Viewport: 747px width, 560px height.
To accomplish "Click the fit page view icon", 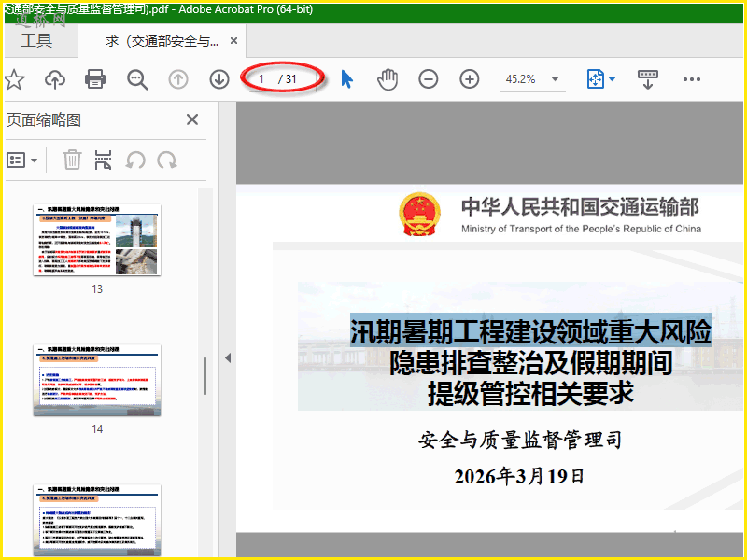I will [596, 79].
